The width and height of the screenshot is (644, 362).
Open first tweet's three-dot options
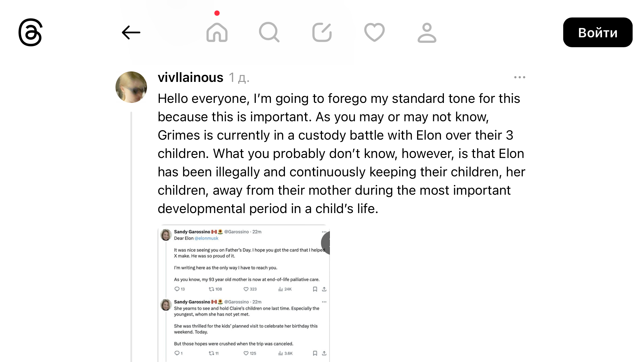[x=324, y=232]
